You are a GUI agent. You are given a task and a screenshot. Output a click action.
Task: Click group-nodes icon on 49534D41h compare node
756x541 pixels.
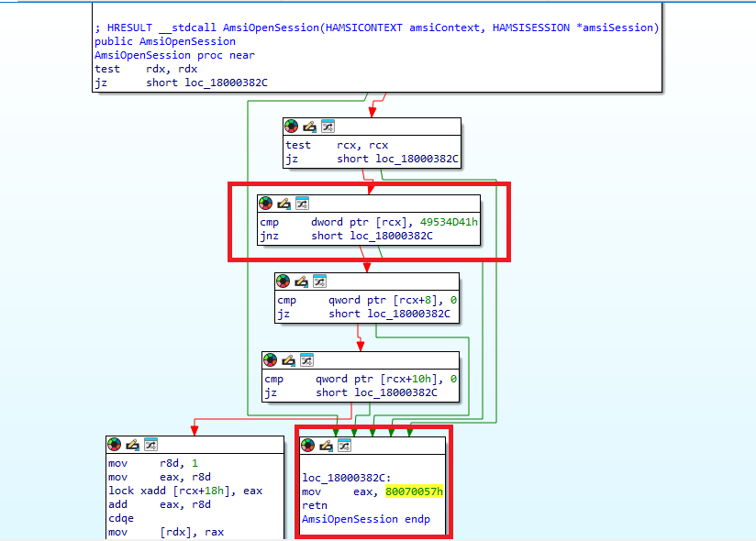point(302,204)
